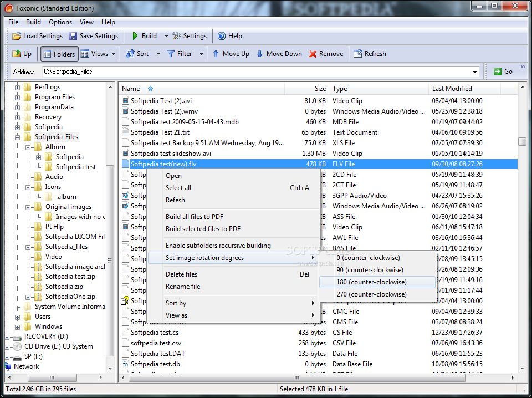Click the Save Settings floppy disk icon
The image size is (532, 398).
pyautogui.click(x=73, y=36)
